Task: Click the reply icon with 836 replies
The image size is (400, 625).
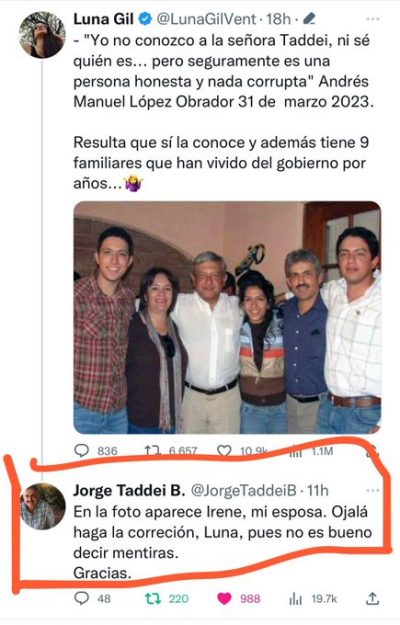Action: 82,450
